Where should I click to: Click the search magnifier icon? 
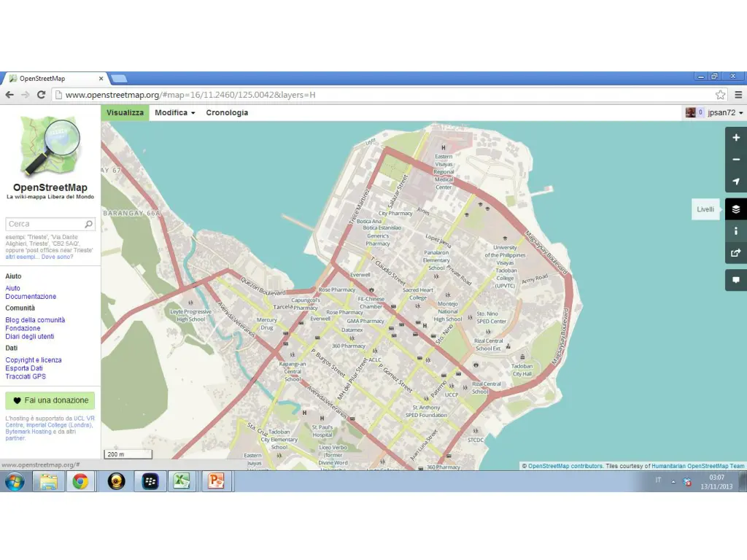coord(88,224)
